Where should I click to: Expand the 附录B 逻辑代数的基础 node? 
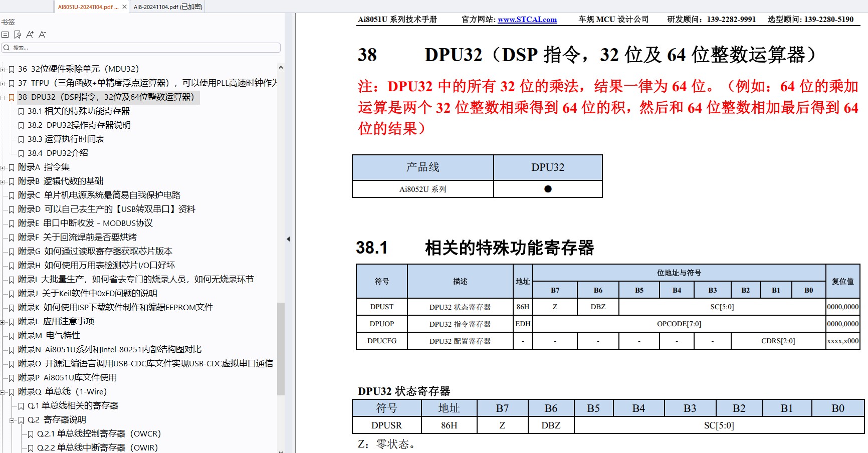(3, 182)
